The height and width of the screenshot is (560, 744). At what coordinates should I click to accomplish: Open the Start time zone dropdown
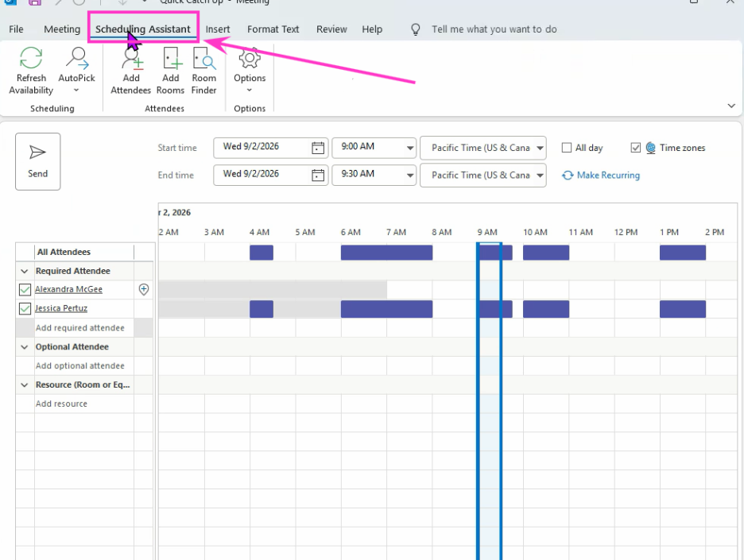tap(540, 148)
